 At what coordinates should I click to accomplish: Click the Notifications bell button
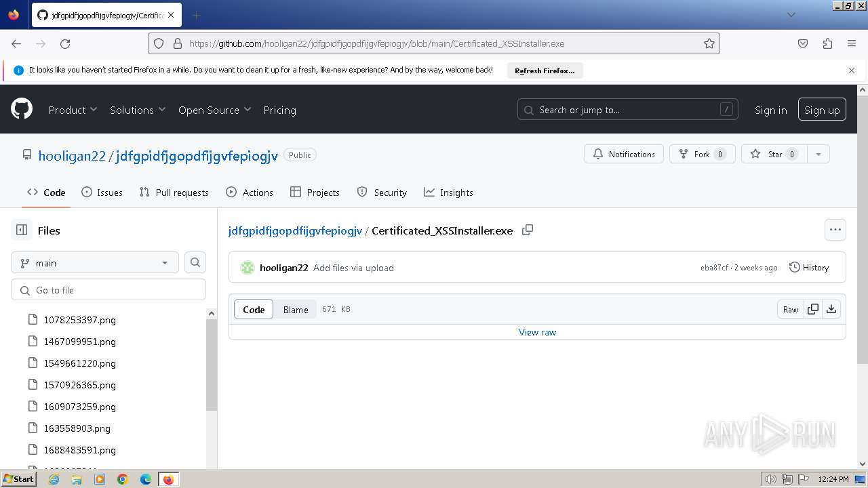[x=624, y=154]
